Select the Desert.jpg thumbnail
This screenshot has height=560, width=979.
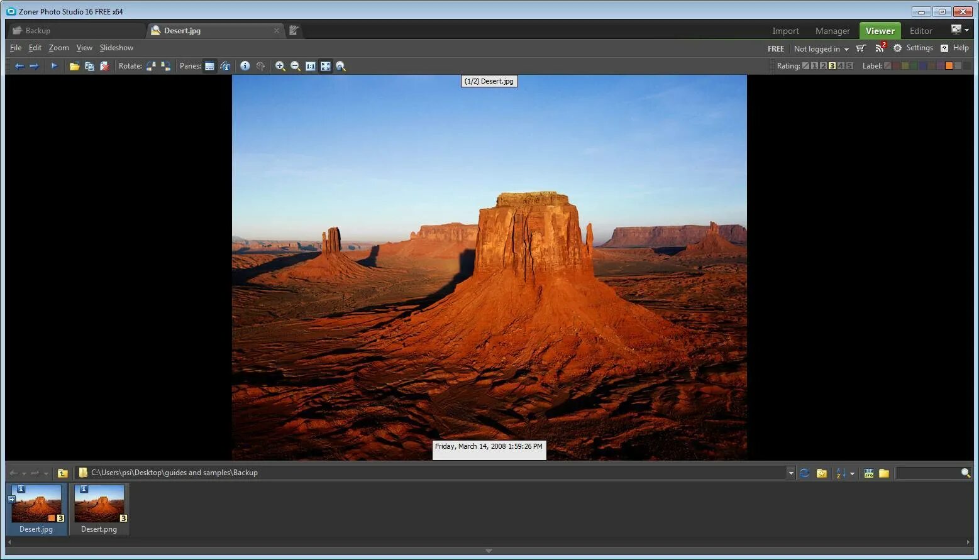(x=36, y=509)
